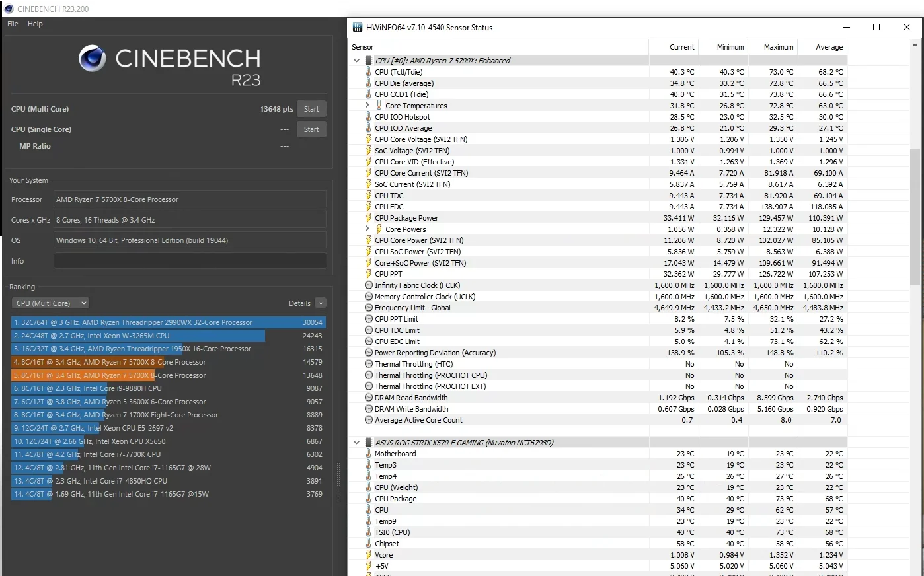Screen dimensions: 924x576
Task: Click circle icon beside DRAM Read Bandwidth
Action: 369,398
